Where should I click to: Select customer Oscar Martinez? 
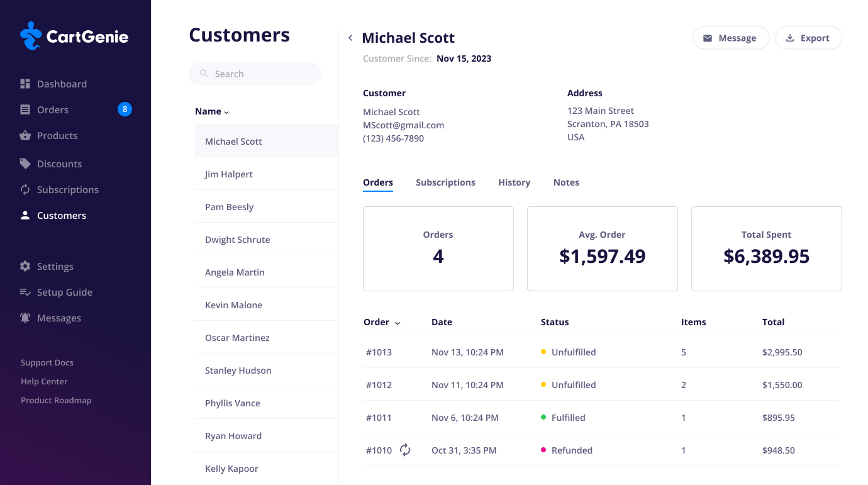coord(267,338)
